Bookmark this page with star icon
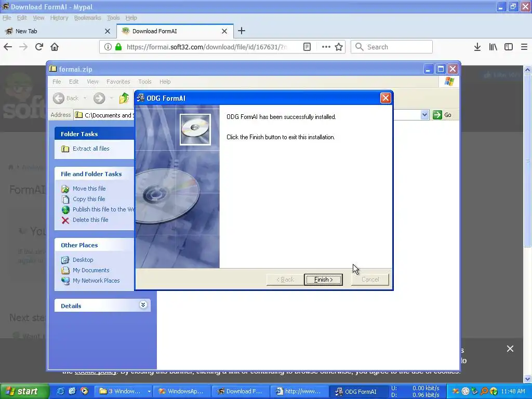532x399 pixels. tap(339, 47)
